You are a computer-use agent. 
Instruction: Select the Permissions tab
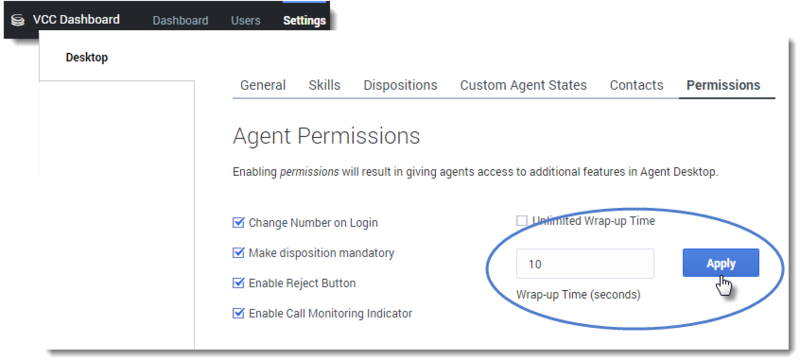pyautogui.click(x=723, y=85)
